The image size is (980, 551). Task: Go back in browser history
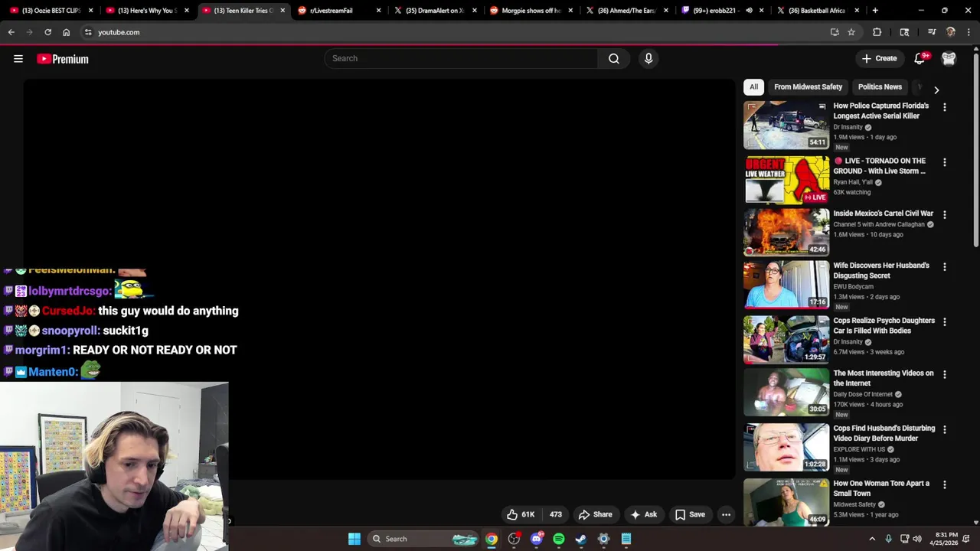(11, 32)
